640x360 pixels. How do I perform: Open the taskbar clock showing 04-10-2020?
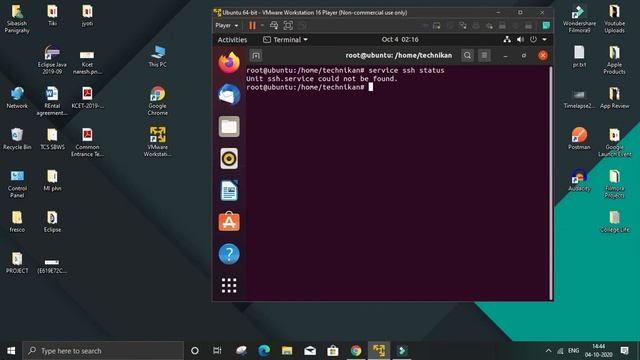(598, 351)
